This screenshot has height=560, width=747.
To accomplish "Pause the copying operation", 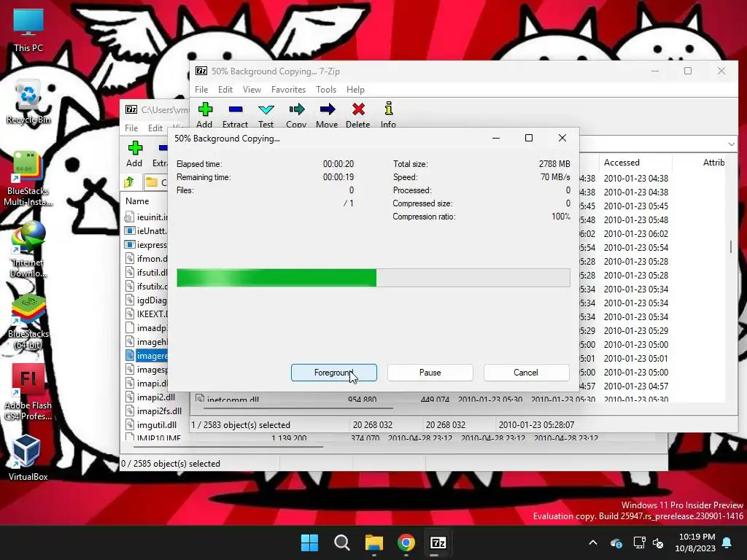I will click(430, 373).
